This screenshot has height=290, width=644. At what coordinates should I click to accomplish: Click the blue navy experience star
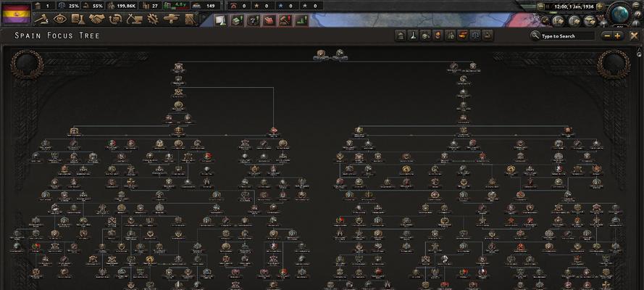click(x=280, y=6)
